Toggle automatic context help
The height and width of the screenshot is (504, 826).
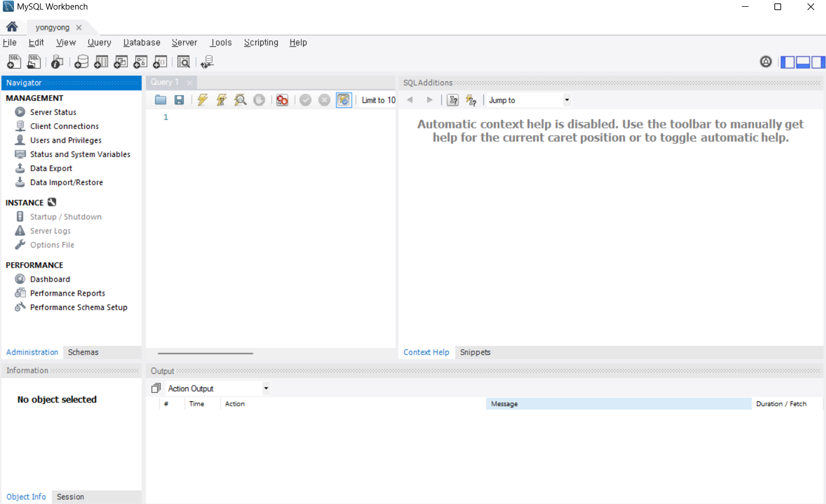(471, 100)
